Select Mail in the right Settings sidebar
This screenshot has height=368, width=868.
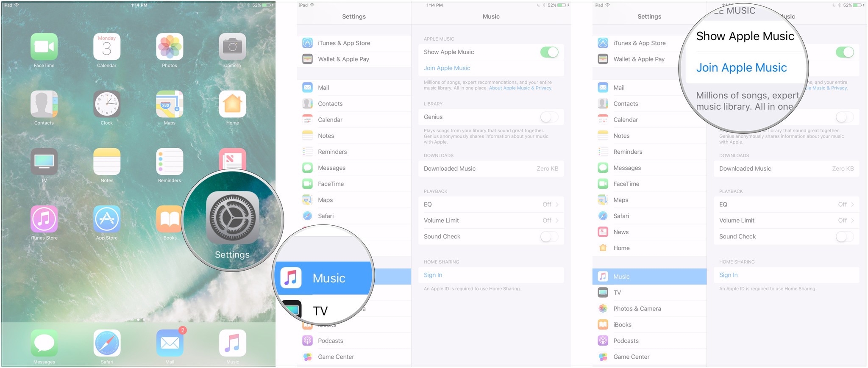pos(649,87)
